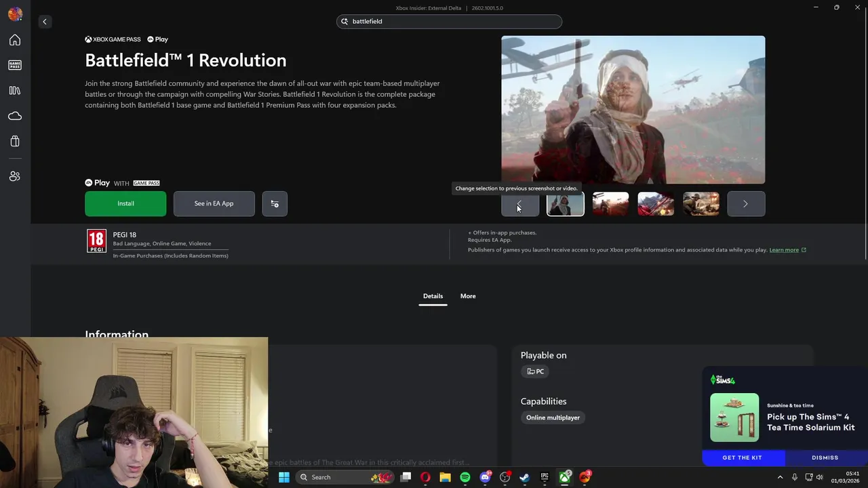
Task: Open Spotify from the taskbar
Action: click(465, 477)
